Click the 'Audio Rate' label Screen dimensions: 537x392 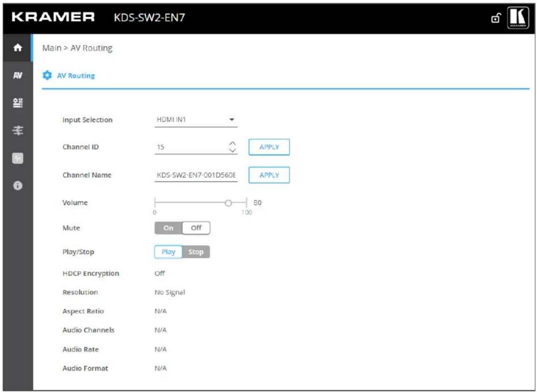pyautogui.click(x=81, y=349)
